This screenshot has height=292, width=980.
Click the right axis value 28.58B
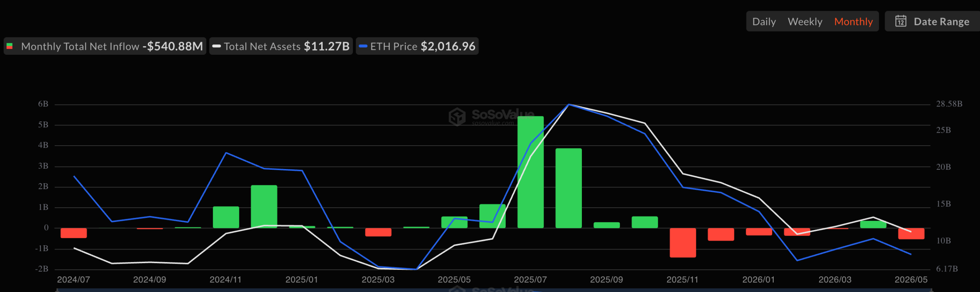(949, 104)
